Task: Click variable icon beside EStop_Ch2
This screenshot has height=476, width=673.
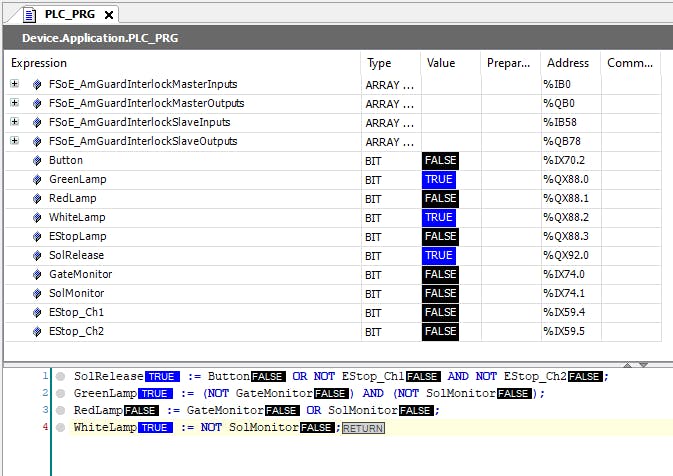Action: 37,331
